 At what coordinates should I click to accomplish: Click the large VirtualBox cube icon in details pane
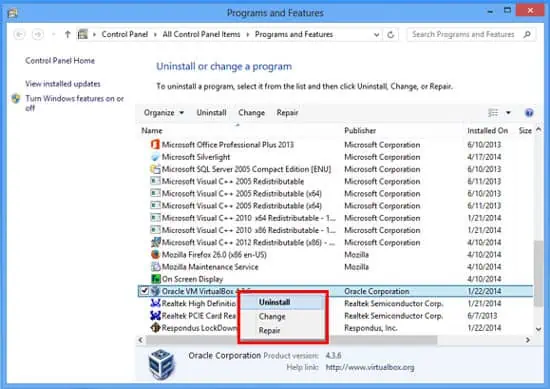(161, 365)
